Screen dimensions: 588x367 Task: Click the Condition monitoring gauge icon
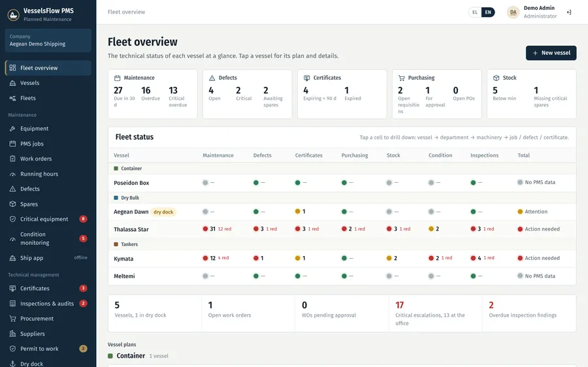click(13, 238)
